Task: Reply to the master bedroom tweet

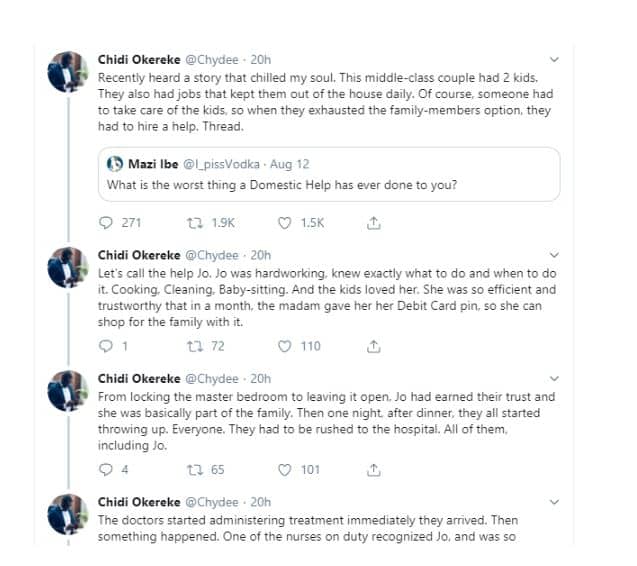Action: coord(108,469)
